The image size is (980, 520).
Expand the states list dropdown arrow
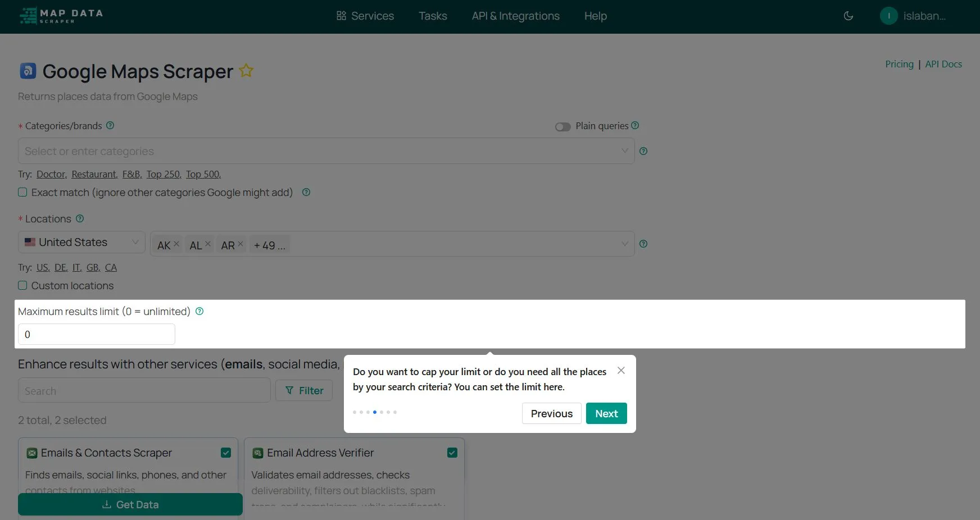(624, 244)
